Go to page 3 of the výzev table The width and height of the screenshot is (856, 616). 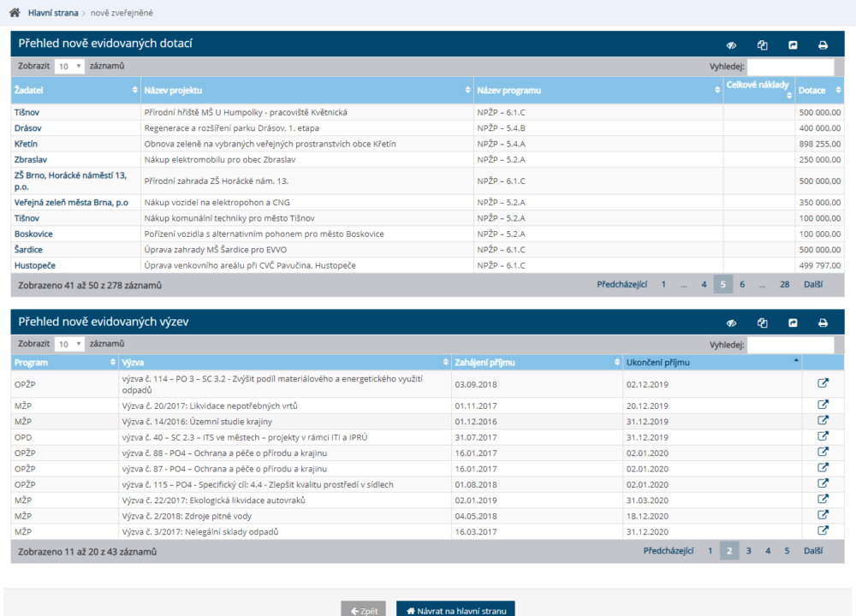tap(748, 552)
